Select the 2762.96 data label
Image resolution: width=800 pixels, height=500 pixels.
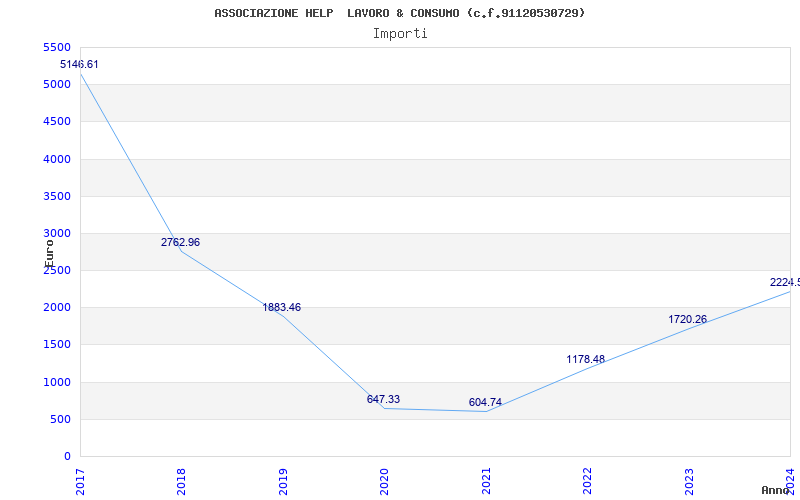181,242
